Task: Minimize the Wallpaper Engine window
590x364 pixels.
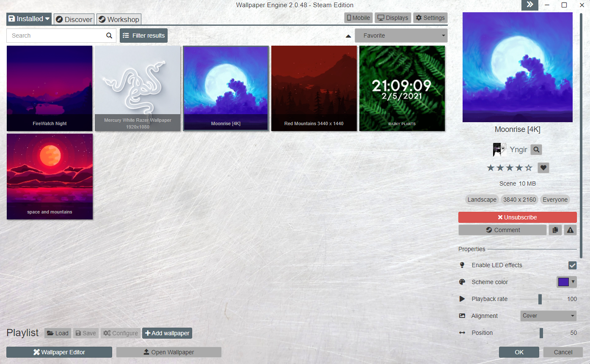Action: [547, 5]
